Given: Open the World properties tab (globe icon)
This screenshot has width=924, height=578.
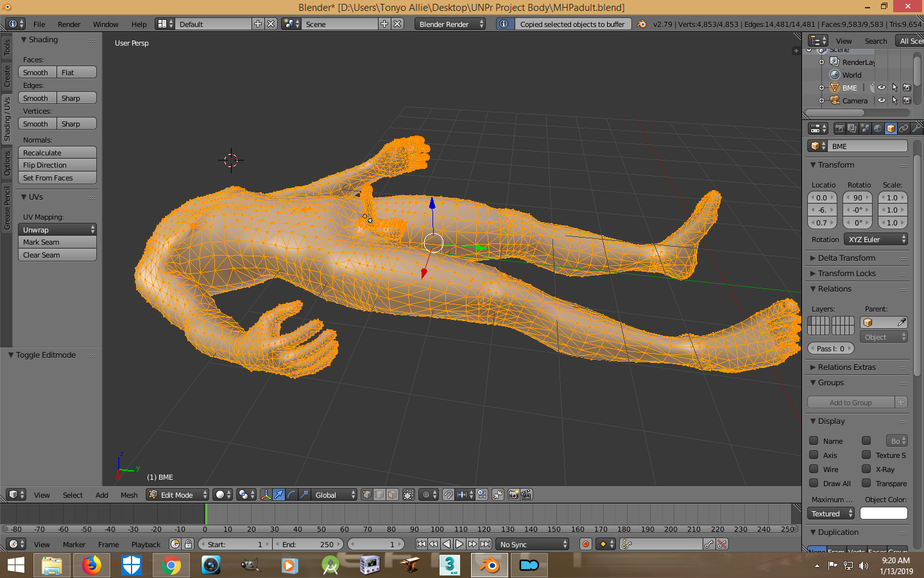Looking at the screenshot, I should pos(878,128).
